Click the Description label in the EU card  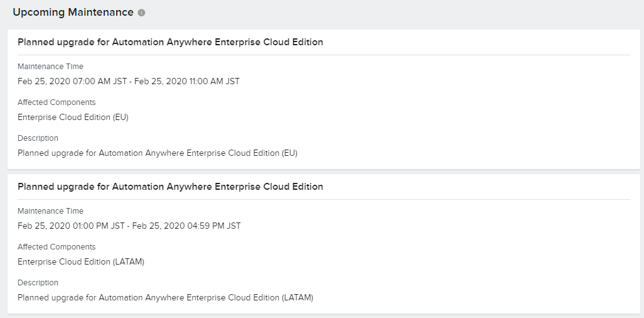tap(38, 138)
